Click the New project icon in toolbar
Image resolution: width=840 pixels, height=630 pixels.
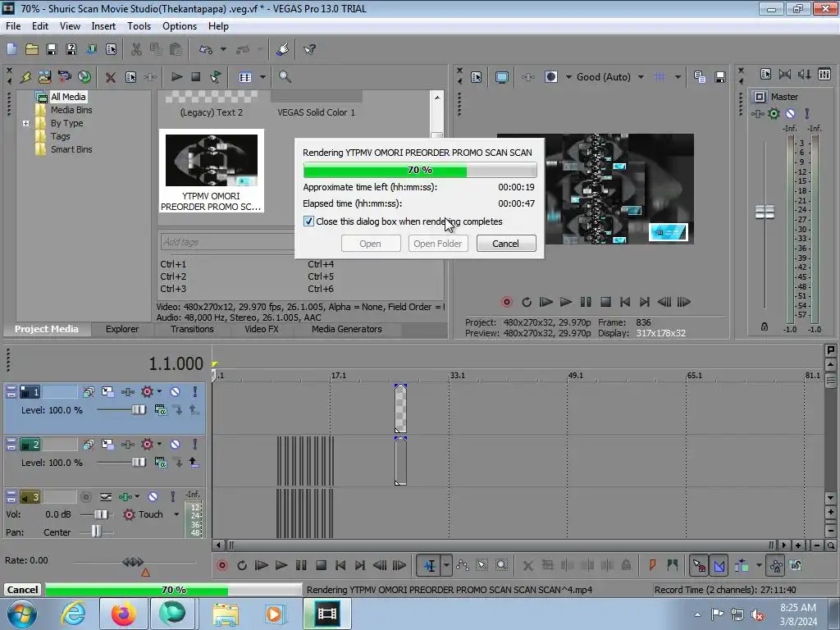[11, 49]
